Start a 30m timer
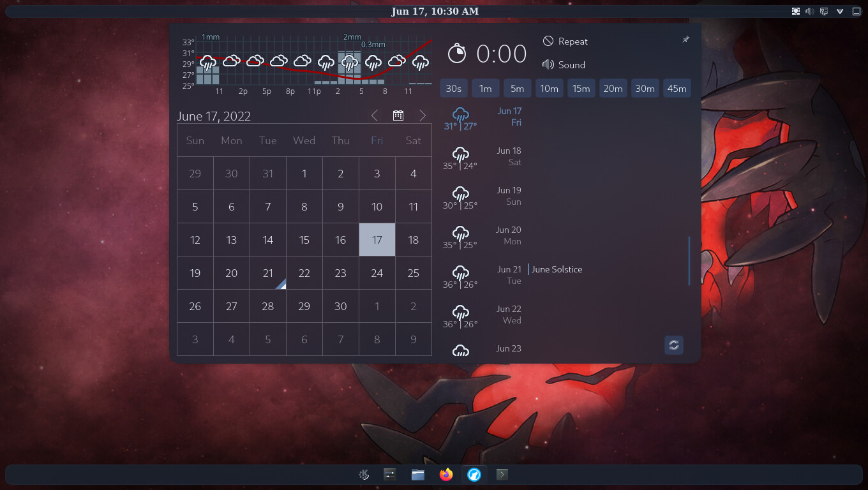868x490 pixels. (x=645, y=88)
